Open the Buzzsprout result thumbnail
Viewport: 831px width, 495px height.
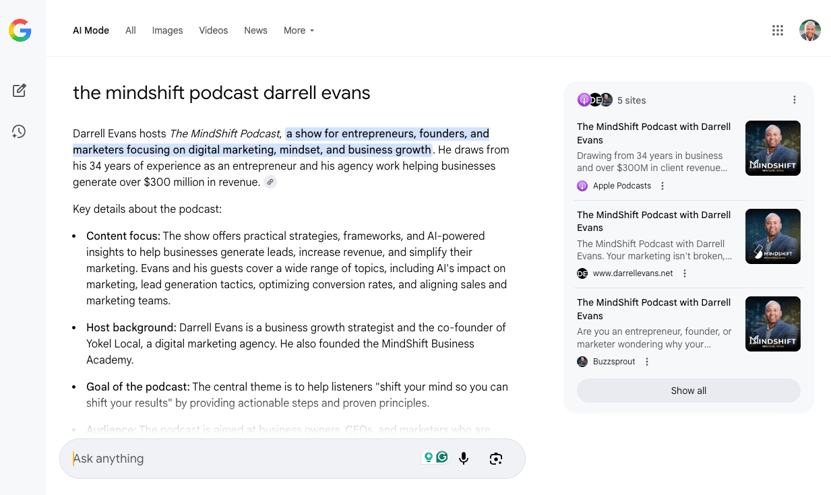[x=773, y=324]
